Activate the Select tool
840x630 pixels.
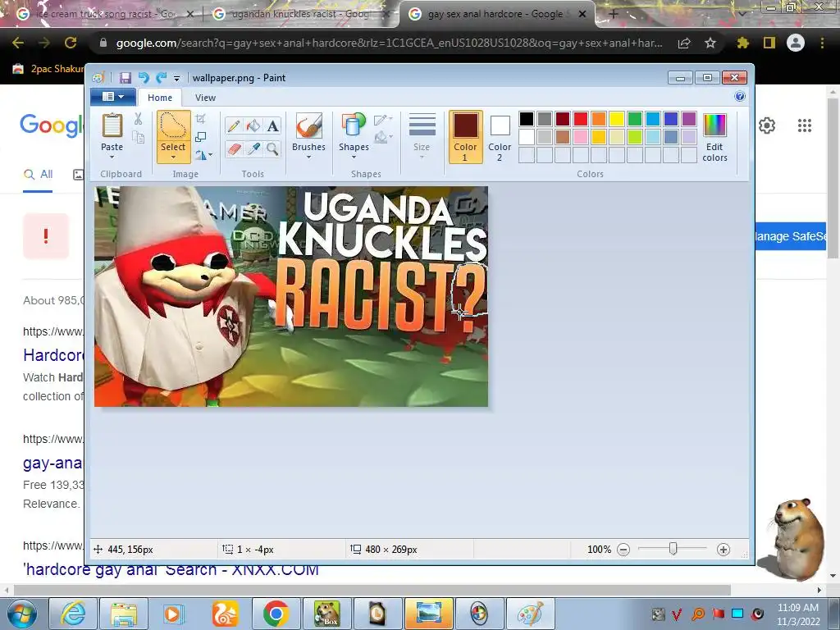click(174, 126)
